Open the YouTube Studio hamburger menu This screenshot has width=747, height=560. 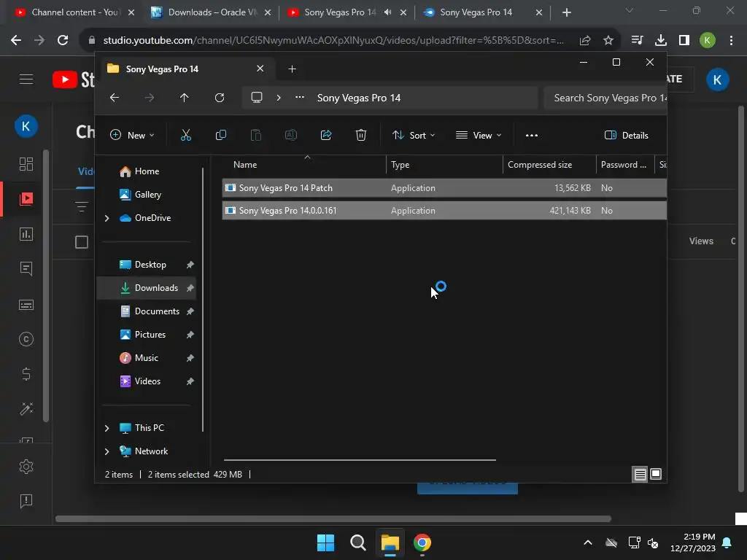26,79
